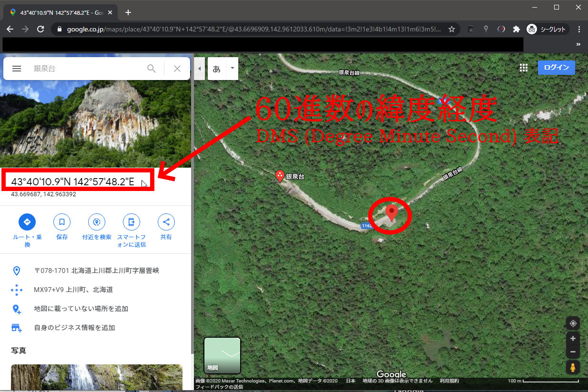Viewport: 588px width, 392px height.
Task: Open the Google Maps hamburger menu
Action: tap(17, 69)
